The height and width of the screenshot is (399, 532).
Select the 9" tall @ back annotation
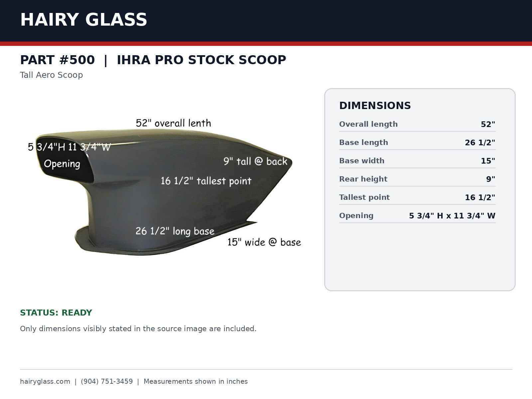point(255,162)
